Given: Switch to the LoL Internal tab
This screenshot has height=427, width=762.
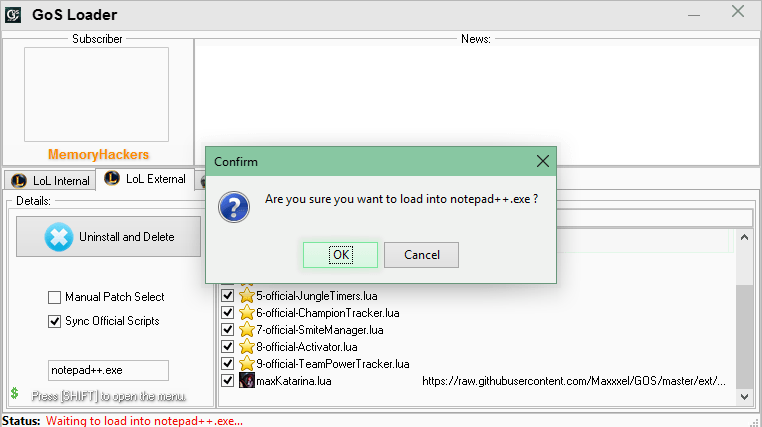Looking at the screenshot, I should [x=51, y=181].
